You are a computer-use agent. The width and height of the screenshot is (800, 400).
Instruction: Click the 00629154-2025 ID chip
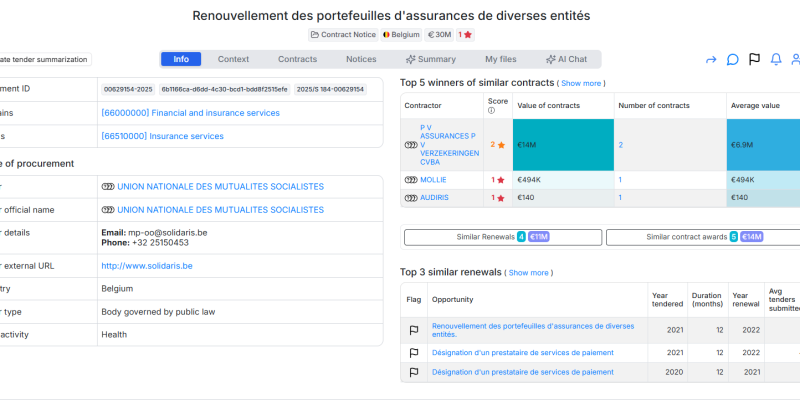pos(128,89)
